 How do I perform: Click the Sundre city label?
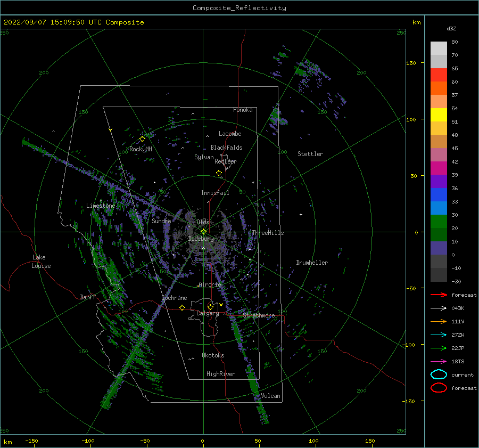click(x=161, y=221)
